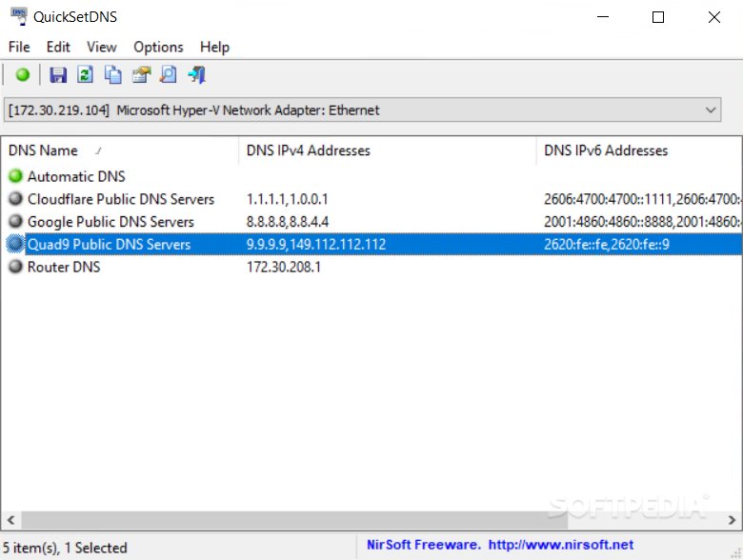This screenshot has height=560, width=743.
Task: Click the gray dot beside Cloudflare Public DNS Servers
Action: coord(15,198)
